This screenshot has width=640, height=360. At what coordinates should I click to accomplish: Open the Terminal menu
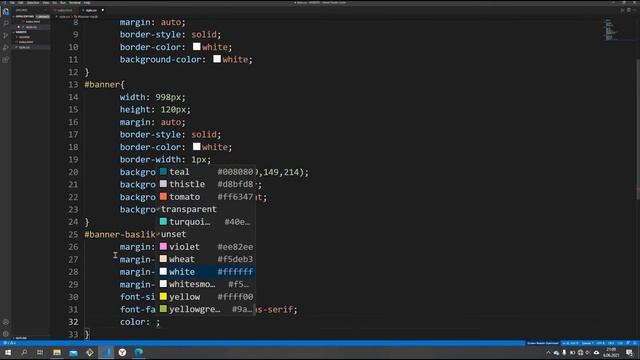click(x=75, y=3)
